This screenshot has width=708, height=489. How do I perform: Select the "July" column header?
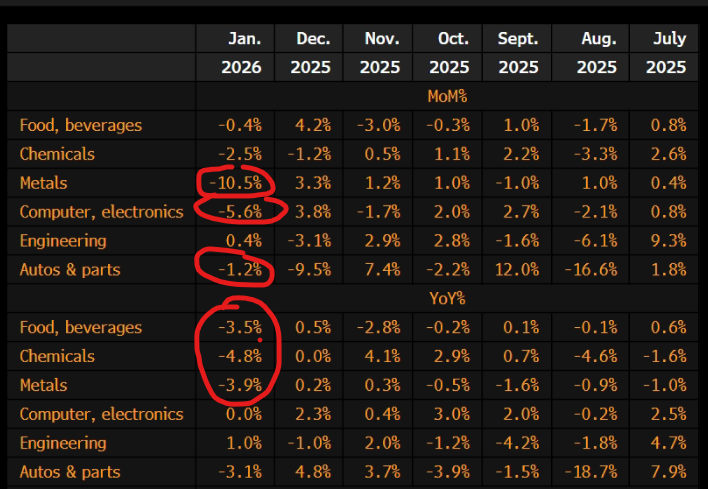tap(669, 38)
